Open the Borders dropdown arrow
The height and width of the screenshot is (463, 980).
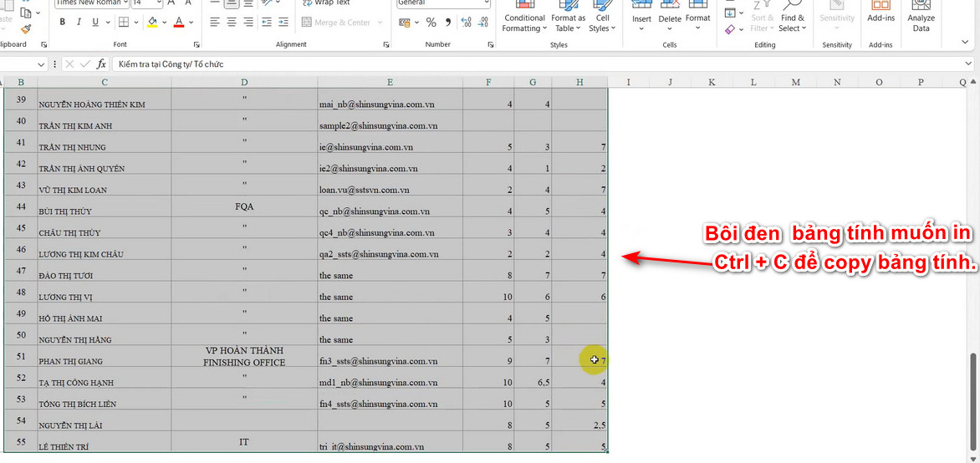(x=137, y=23)
